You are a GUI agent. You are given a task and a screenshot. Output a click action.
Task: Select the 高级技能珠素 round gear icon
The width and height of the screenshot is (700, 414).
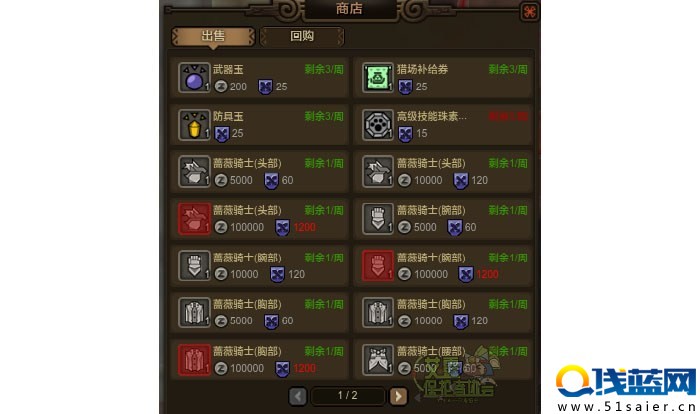click(378, 125)
